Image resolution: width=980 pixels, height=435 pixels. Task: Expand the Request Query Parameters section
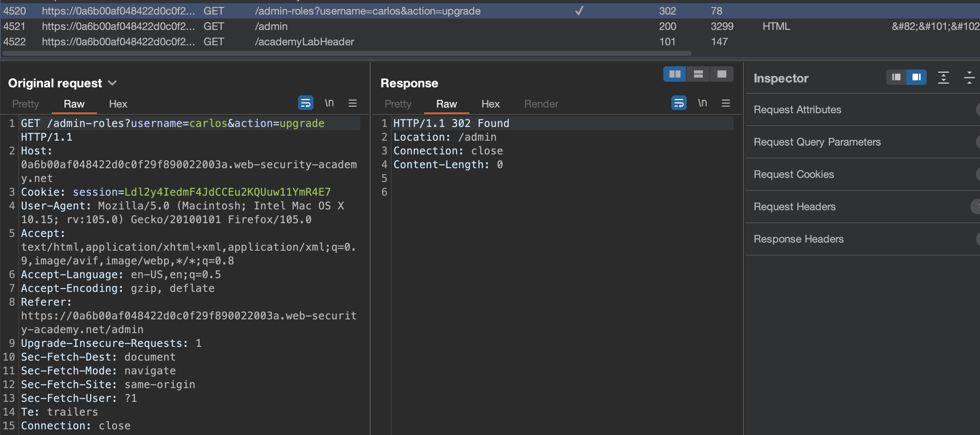pos(817,142)
